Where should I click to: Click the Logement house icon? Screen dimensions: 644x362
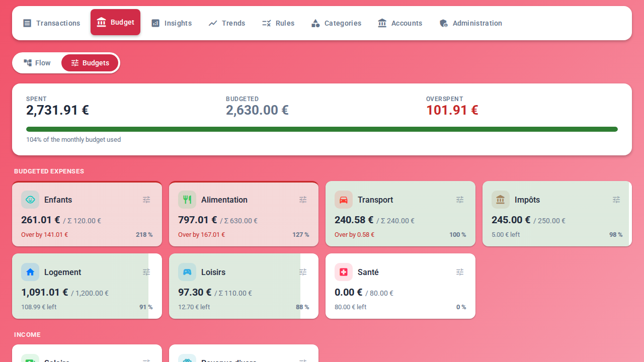pos(30,272)
